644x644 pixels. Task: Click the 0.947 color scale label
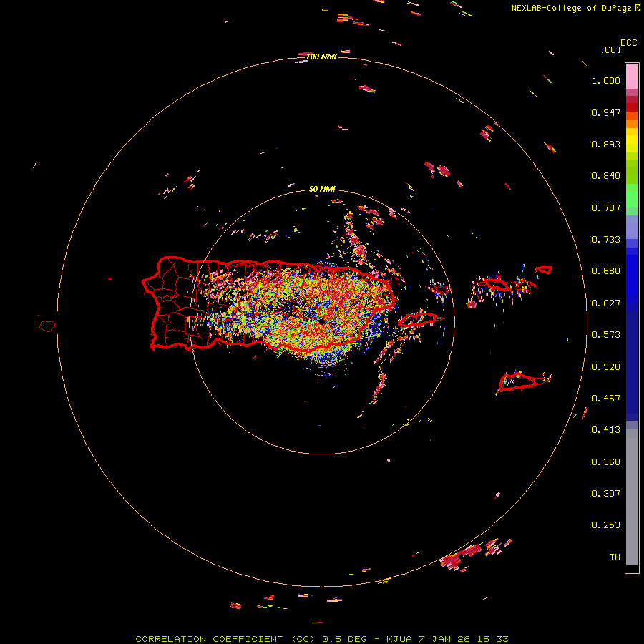point(606,112)
